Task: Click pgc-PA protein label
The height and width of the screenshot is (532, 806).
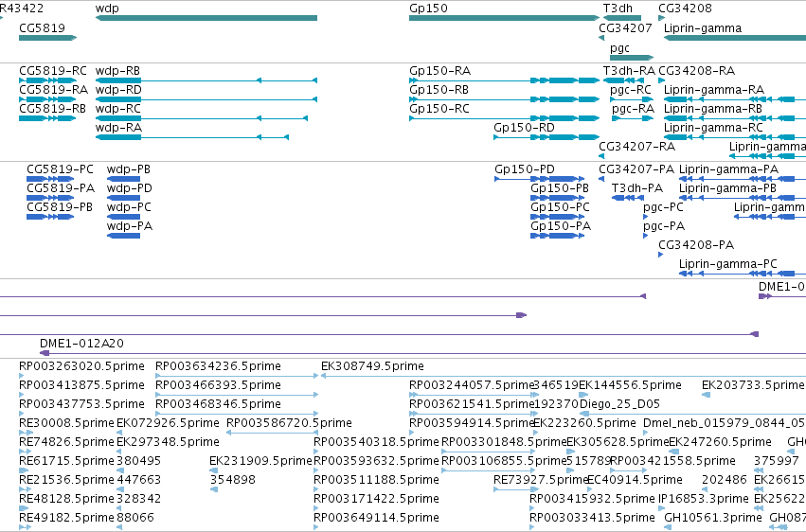Action: tap(664, 226)
